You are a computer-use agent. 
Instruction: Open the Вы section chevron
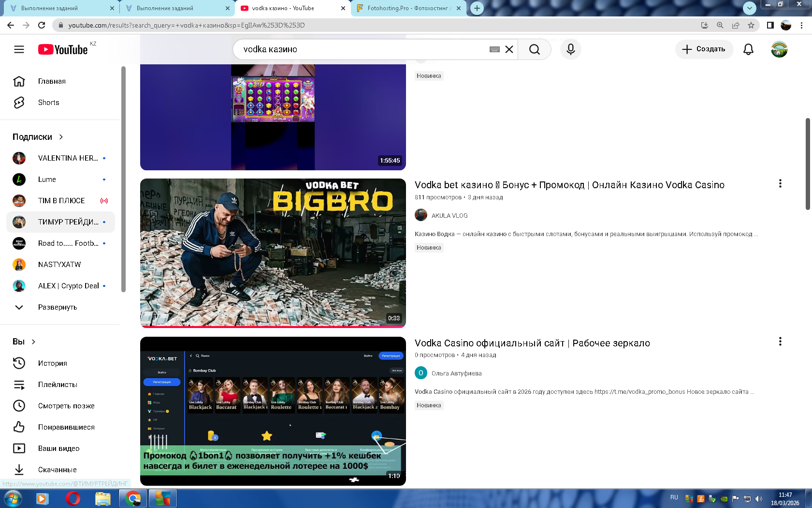tap(33, 342)
